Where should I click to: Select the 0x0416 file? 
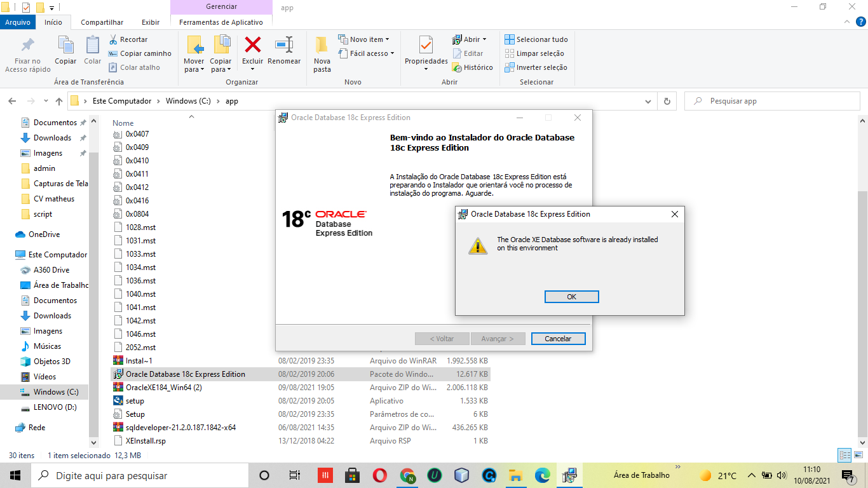(137, 201)
